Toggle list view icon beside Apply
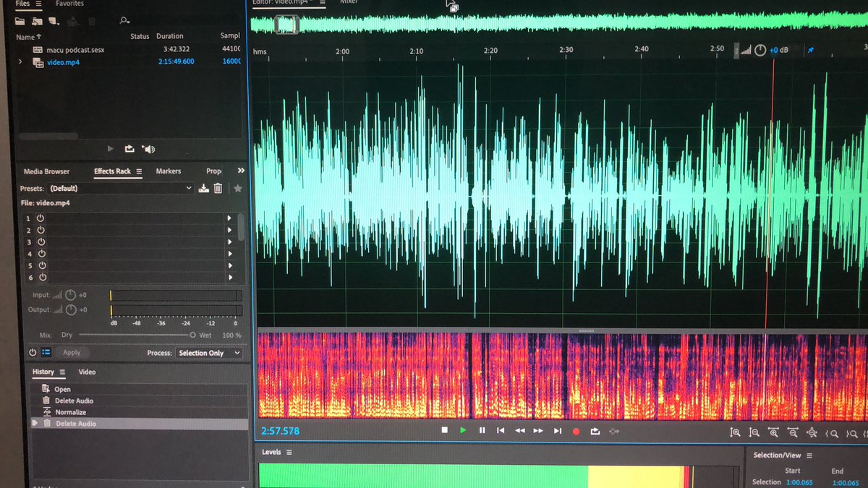The image size is (868, 488). tap(46, 353)
